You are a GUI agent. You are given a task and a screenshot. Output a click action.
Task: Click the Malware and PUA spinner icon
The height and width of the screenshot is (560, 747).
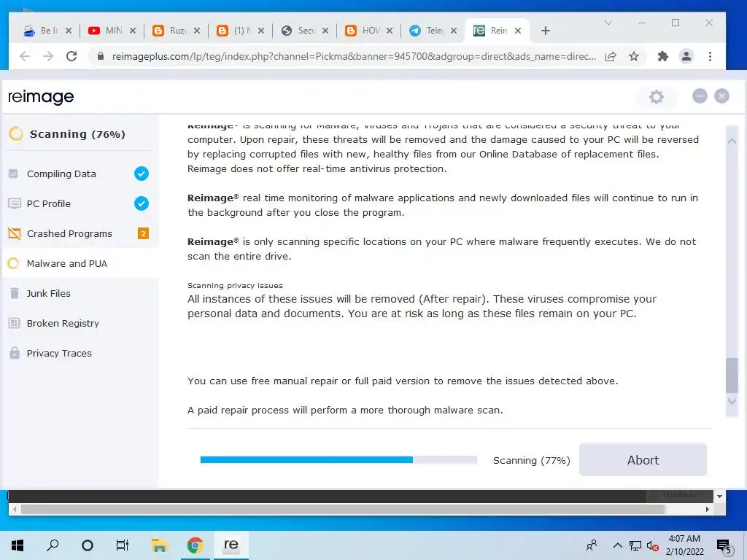click(x=14, y=263)
